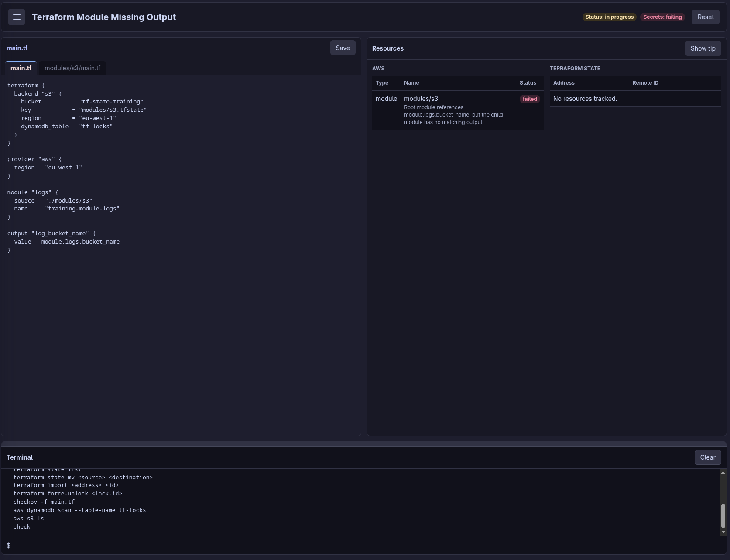
Task: Click the 'dynamodb_table = "tf-locks"' code line
Action: coord(67,127)
